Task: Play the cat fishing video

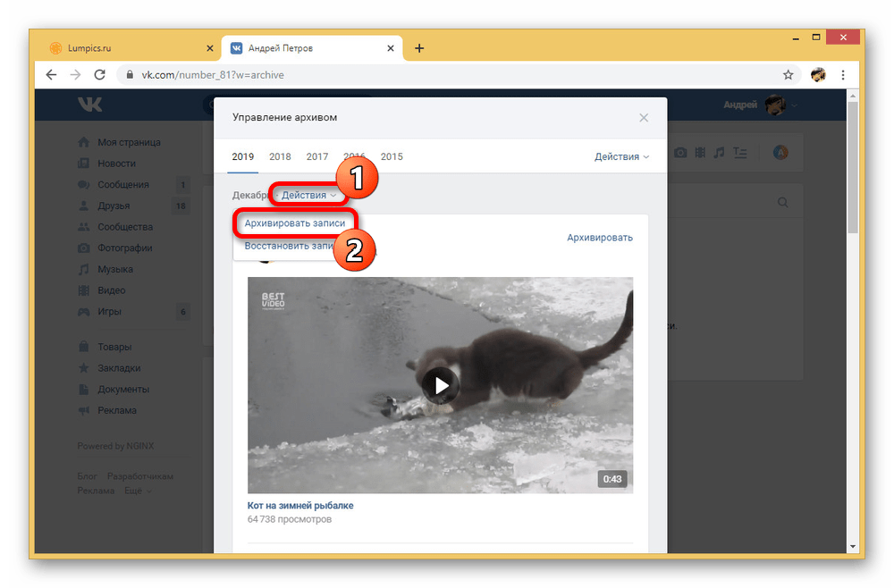Action: (440, 385)
